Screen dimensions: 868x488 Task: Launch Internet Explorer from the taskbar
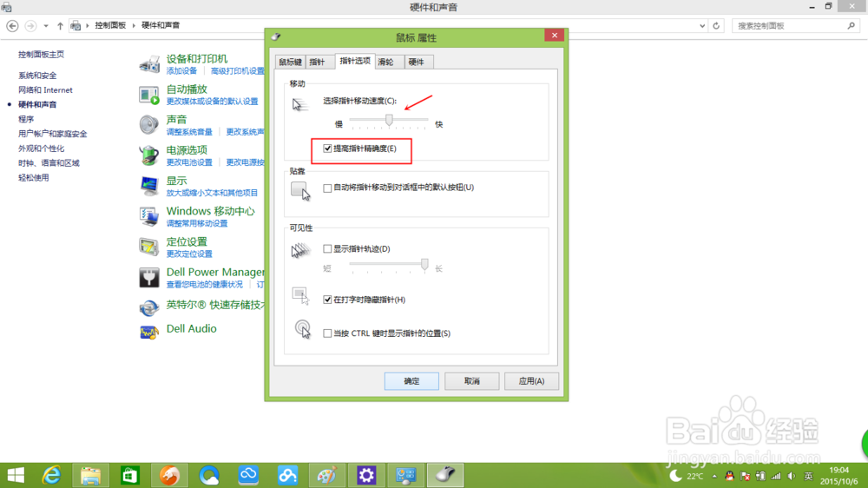pyautogui.click(x=51, y=475)
